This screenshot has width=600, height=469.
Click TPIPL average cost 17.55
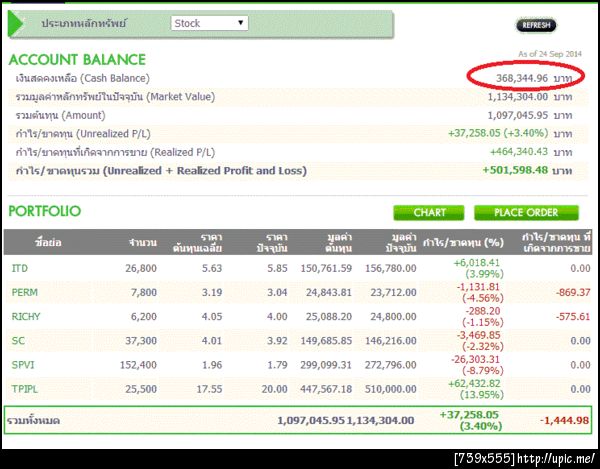pyautogui.click(x=209, y=389)
